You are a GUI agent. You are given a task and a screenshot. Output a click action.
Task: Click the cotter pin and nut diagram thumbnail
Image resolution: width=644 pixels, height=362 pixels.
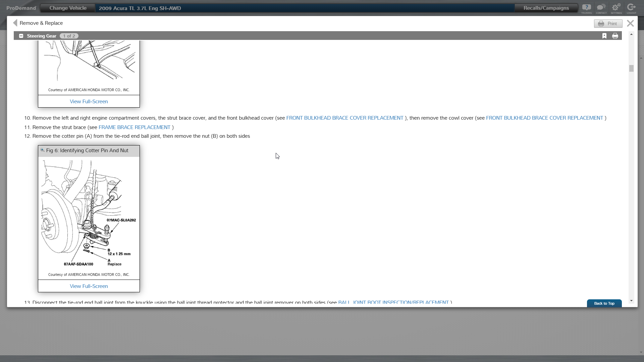[89, 214]
